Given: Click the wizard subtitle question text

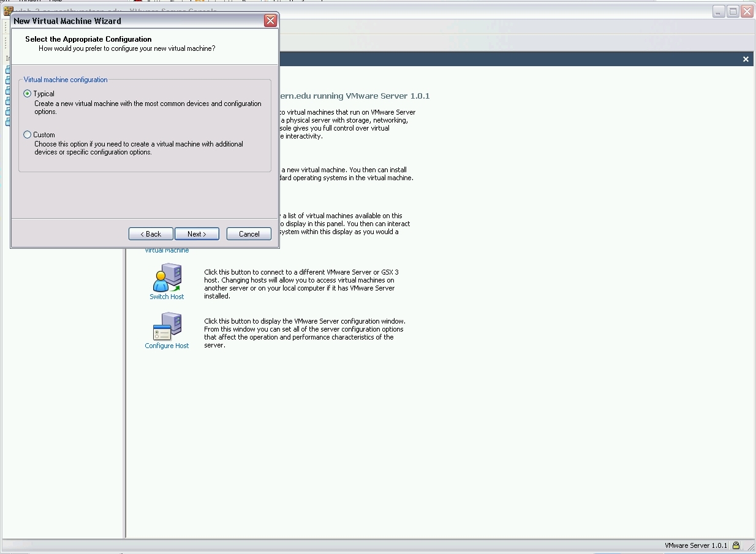Looking at the screenshot, I should pyautogui.click(x=127, y=48).
